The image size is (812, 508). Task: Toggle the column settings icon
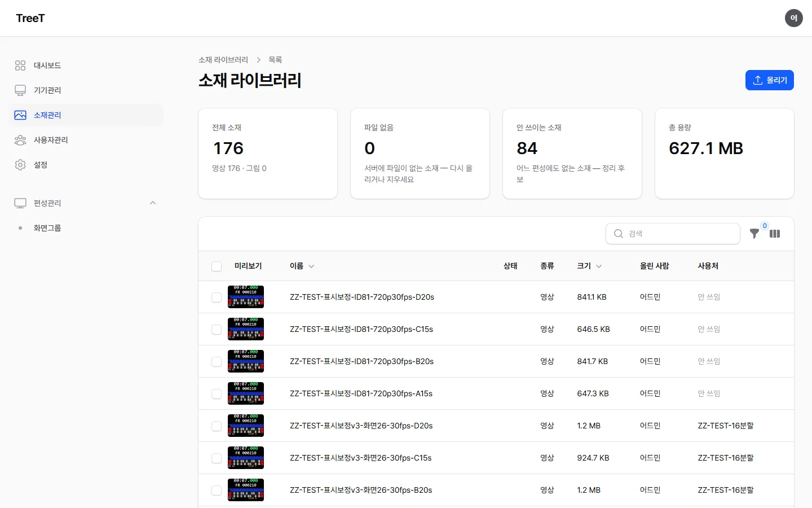click(775, 234)
